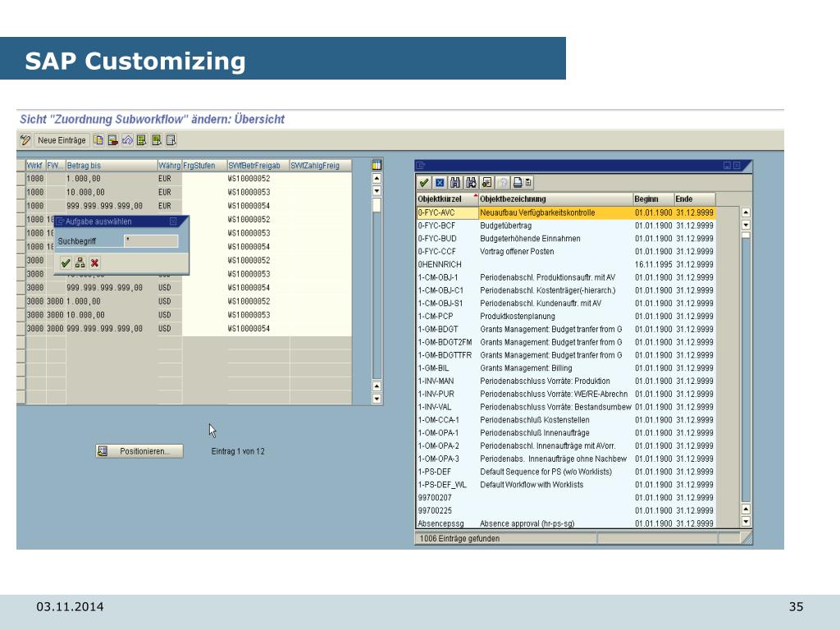Select the Absencepssg Absence approval row
Image resolution: width=840 pixels, height=630 pixels.
point(566,523)
